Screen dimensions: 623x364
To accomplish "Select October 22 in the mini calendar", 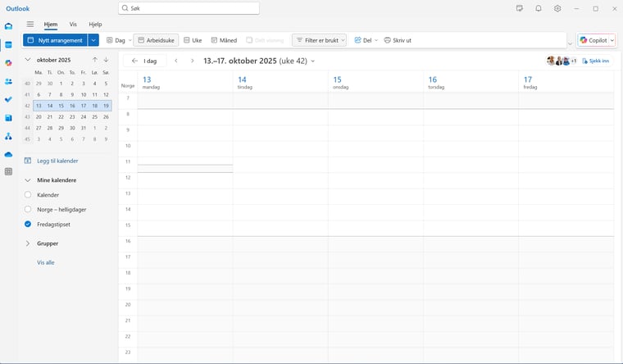I will [61, 117].
